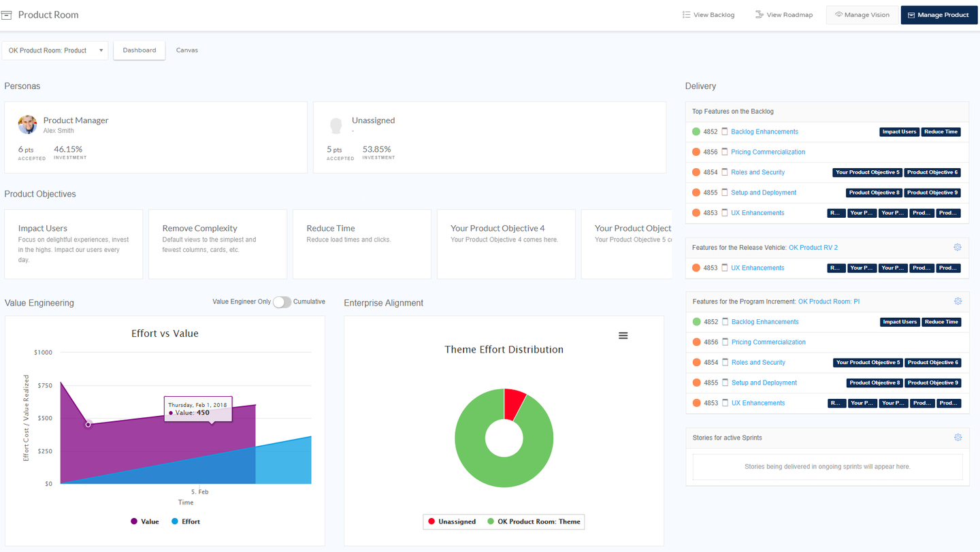Select the Remove Complexity objective card

pyautogui.click(x=218, y=244)
